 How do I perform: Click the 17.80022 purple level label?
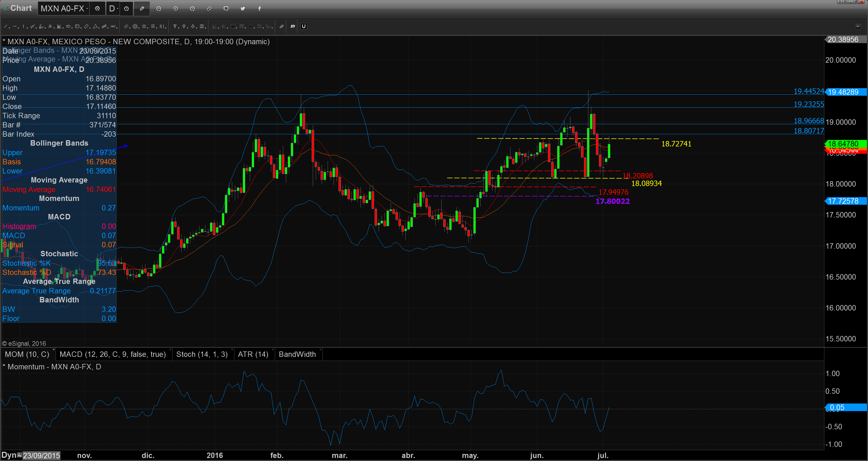(x=612, y=201)
